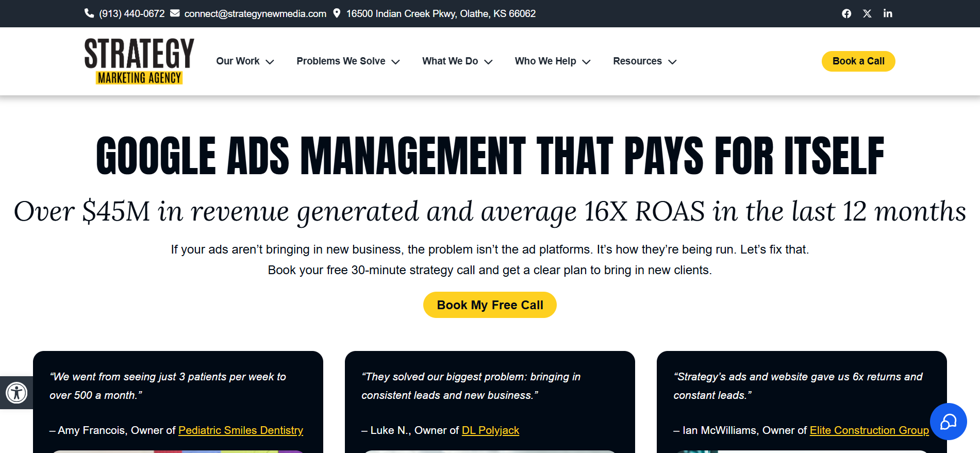Expand the What We Do chevron
Image resolution: width=980 pixels, height=453 pixels.
point(488,62)
